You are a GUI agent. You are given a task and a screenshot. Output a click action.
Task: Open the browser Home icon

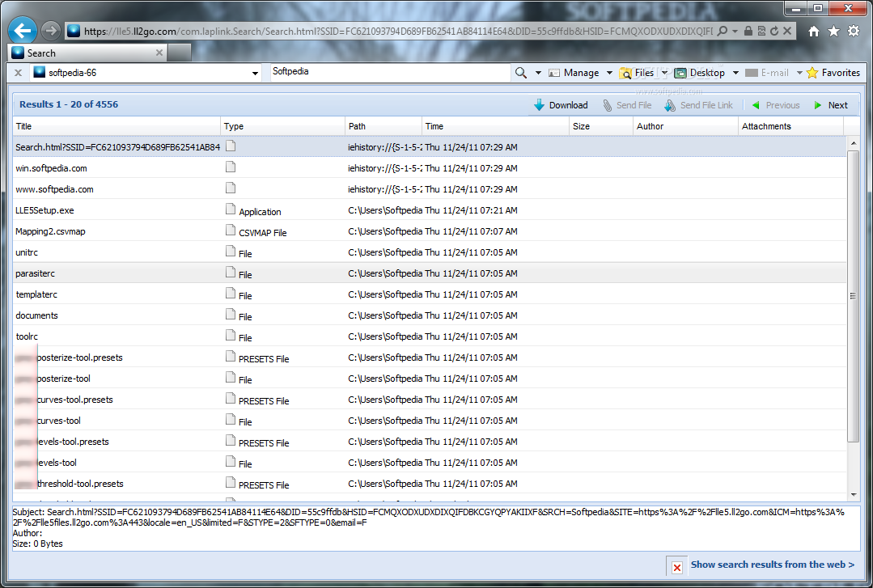pyautogui.click(x=814, y=32)
